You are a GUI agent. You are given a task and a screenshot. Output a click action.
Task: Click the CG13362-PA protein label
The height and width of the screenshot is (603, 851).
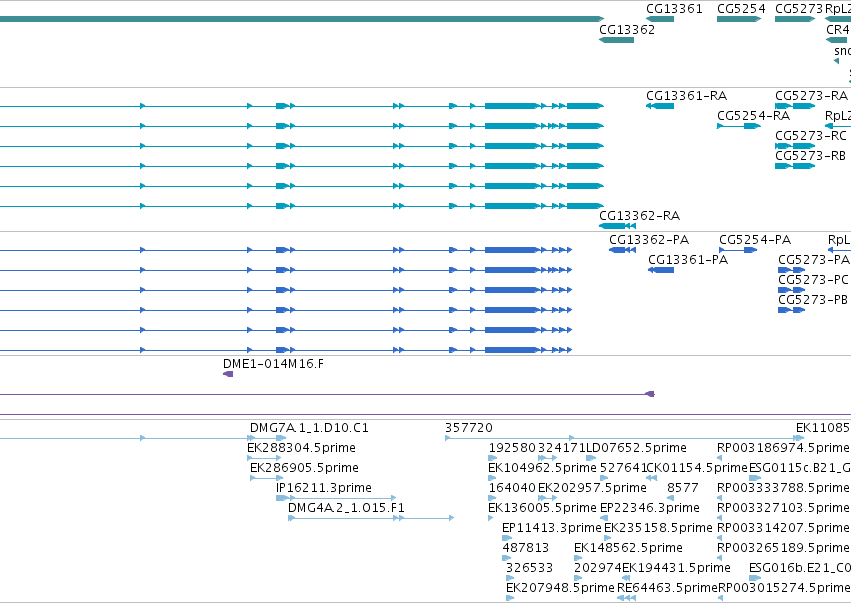tap(649, 240)
